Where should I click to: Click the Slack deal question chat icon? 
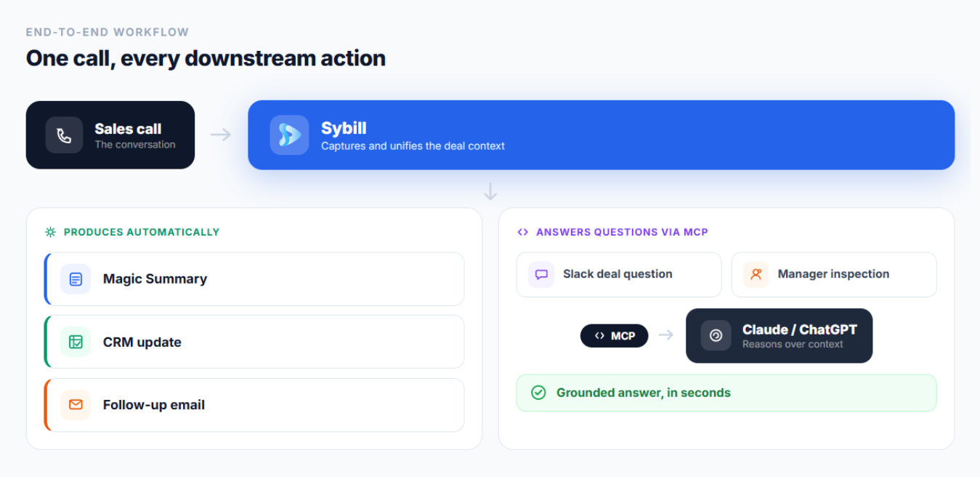point(541,275)
